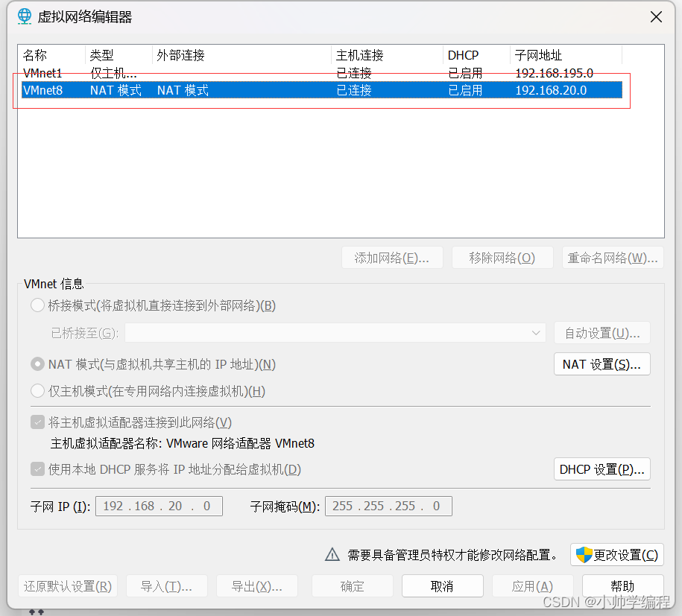The image size is (682, 616).
Task: Click 确定 button
Action: (353, 586)
